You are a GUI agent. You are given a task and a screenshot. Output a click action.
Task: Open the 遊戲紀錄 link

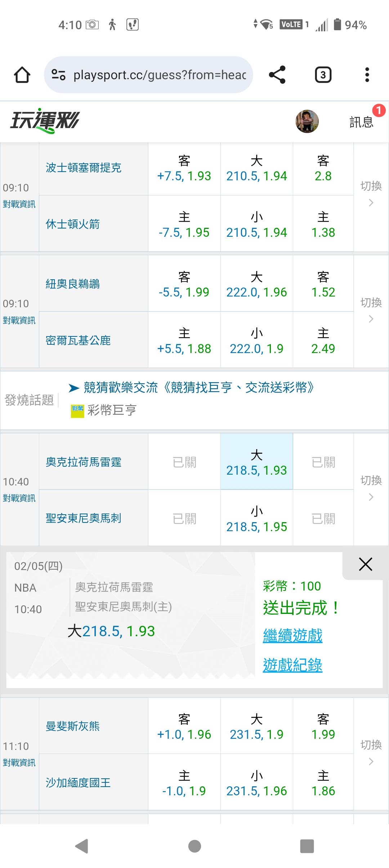pos(292,665)
